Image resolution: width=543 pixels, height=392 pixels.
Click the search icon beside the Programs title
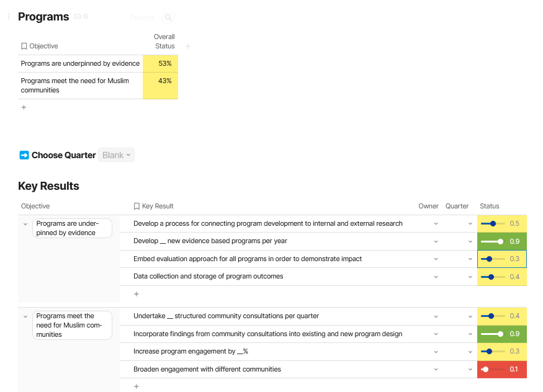point(168,17)
